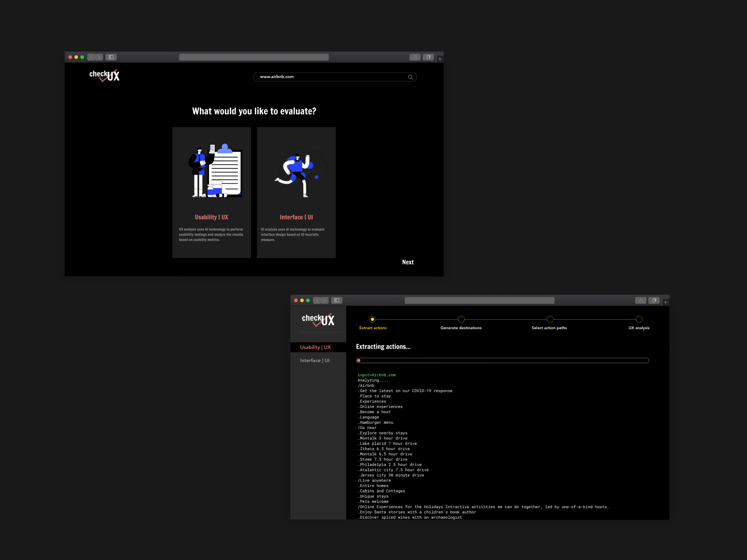The height and width of the screenshot is (560, 747).
Task: Go back in the top browser window
Action: 91,57
